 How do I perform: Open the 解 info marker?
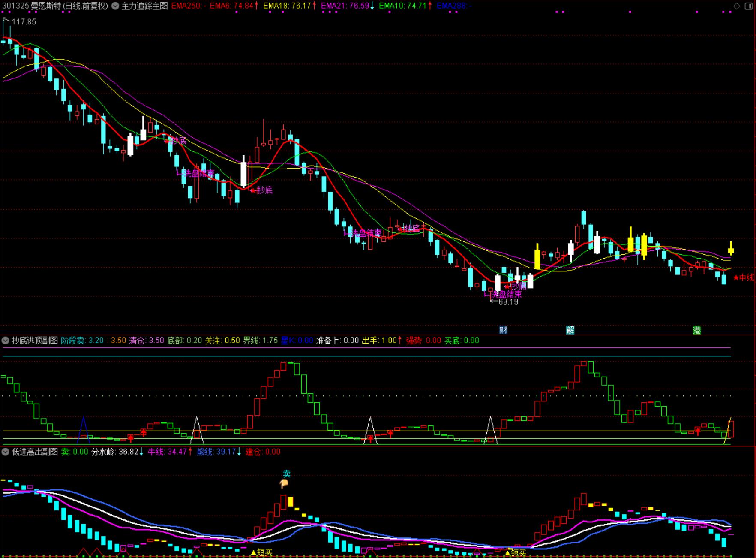[570, 330]
